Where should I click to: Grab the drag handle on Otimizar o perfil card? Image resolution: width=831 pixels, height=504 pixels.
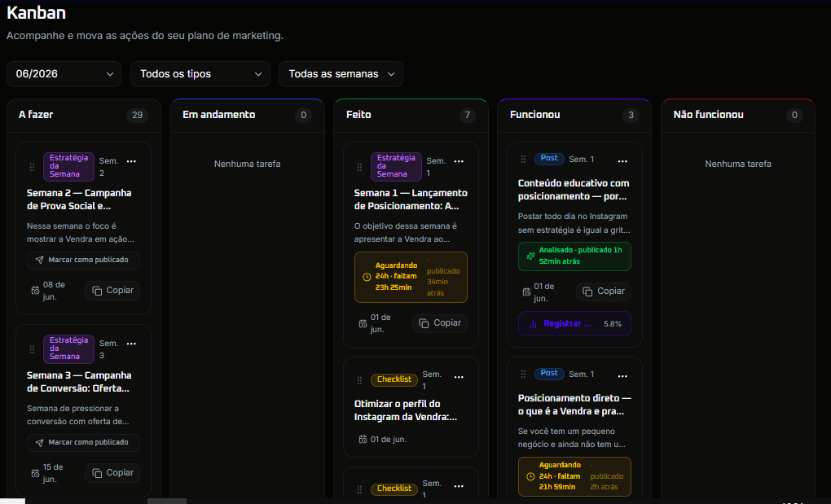click(359, 380)
